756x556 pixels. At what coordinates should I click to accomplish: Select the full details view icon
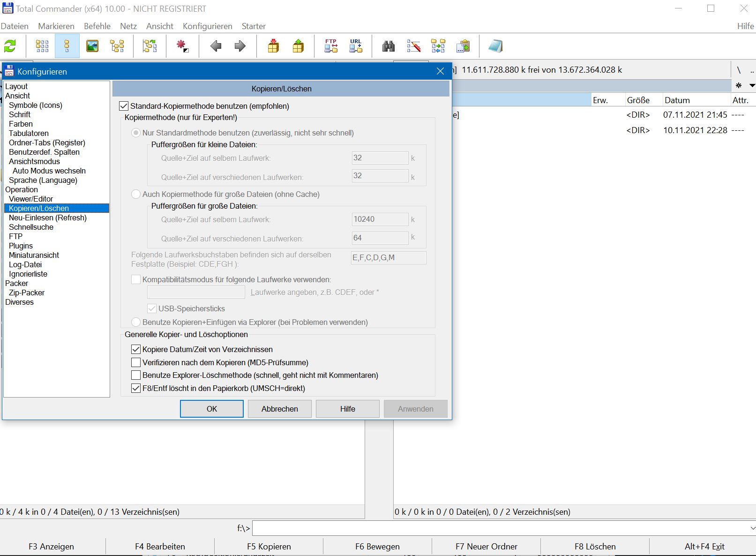[x=67, y=46]
